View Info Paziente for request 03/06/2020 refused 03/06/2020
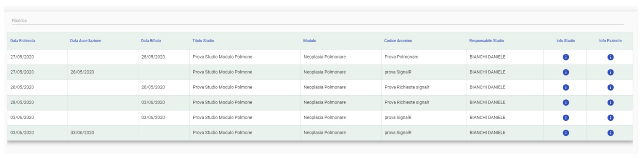Screen dimensions: 644x158 610,118
